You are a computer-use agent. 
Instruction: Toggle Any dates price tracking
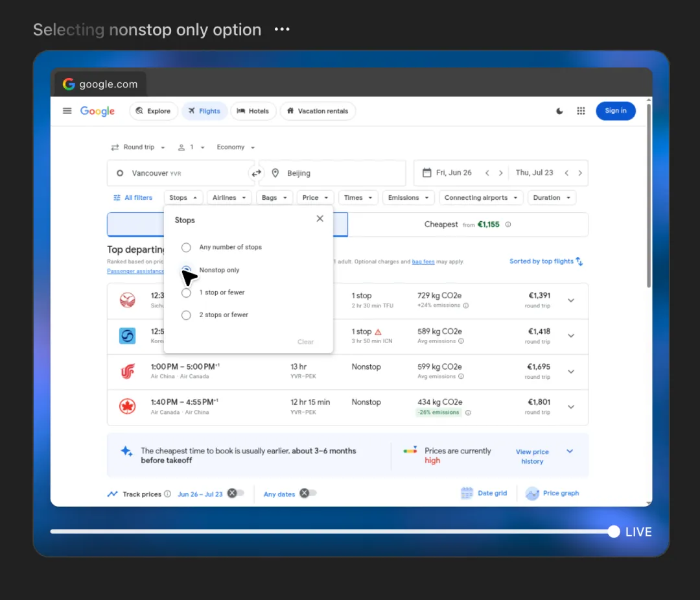(308, 493)
